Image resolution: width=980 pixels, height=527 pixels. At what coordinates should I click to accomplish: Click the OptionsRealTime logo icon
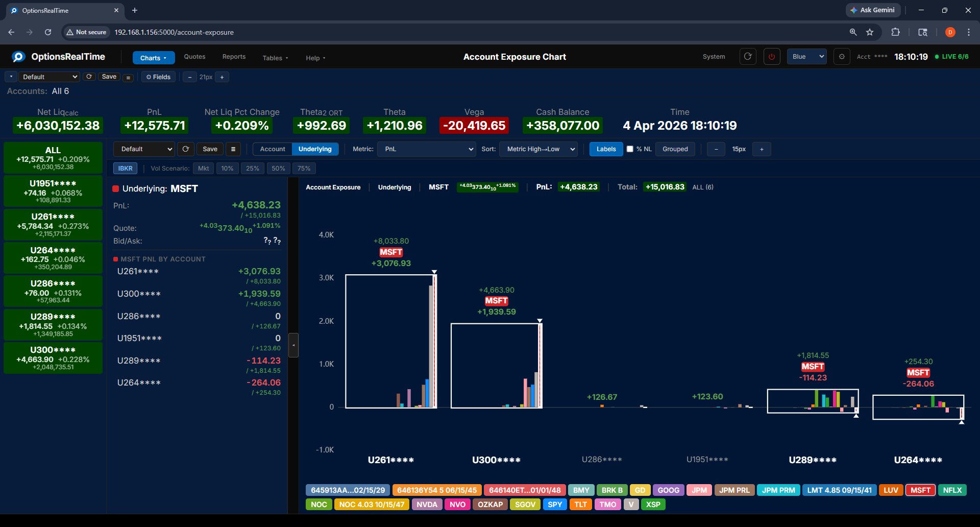pos(18,57)
